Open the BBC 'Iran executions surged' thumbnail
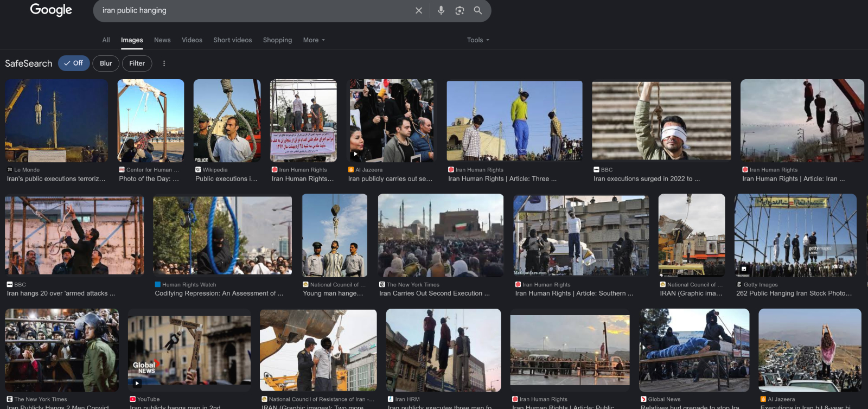This screenshot has width=868, height=409. tap(661, 120)
